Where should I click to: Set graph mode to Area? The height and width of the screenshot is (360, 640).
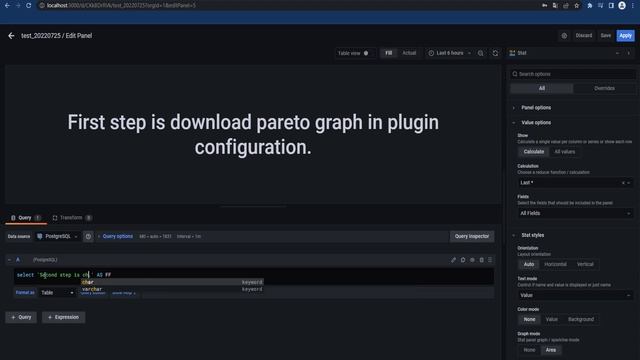[551, 350]
